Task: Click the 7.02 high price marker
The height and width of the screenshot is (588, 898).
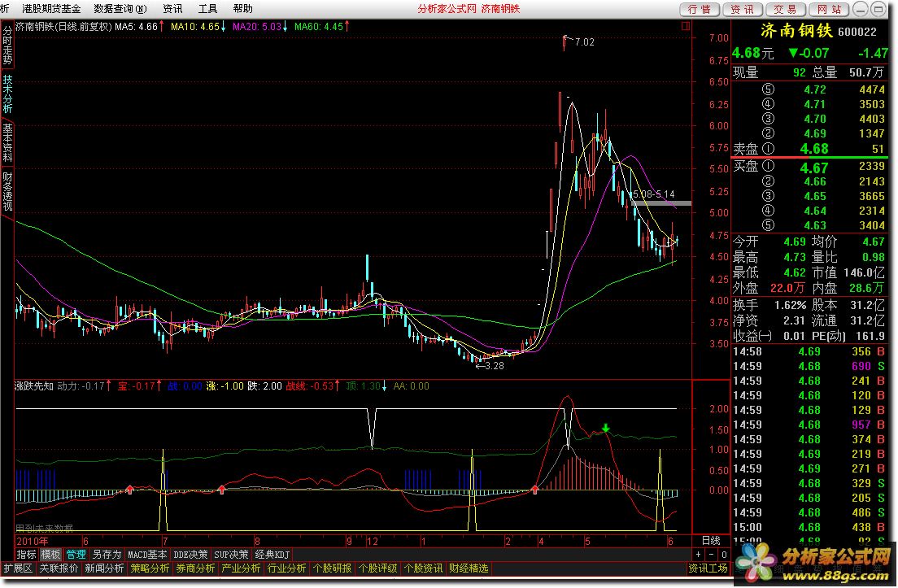Action: click(x=584, y=41)
